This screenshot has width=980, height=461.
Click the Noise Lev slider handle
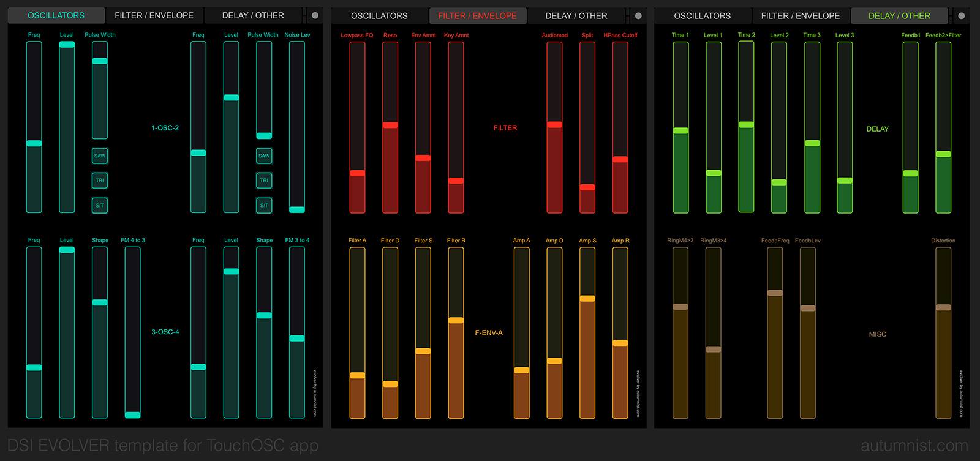(x=297, y=209)
